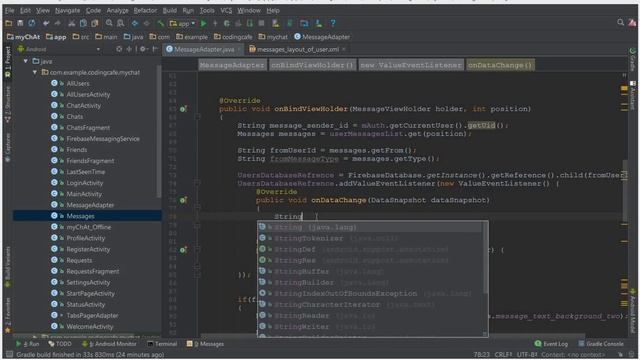
Task: Select MessageAdapter in project tree
Action: [x=90, y=205]
